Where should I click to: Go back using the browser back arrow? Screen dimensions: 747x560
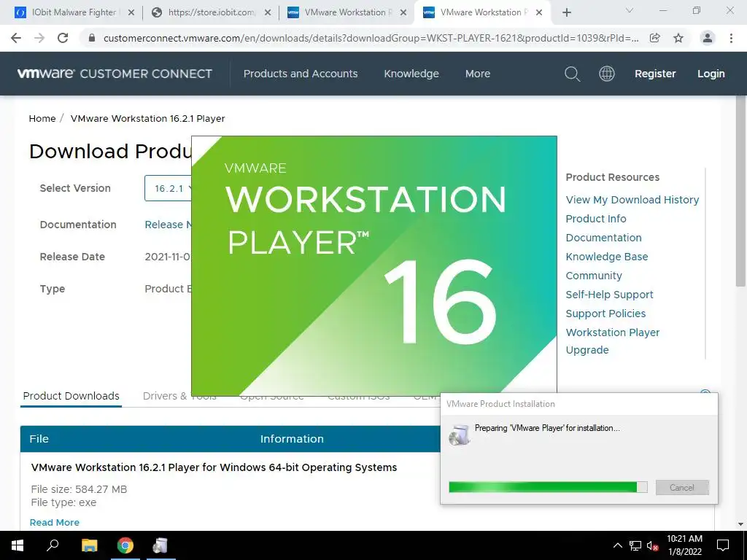(x=16, y=38)
